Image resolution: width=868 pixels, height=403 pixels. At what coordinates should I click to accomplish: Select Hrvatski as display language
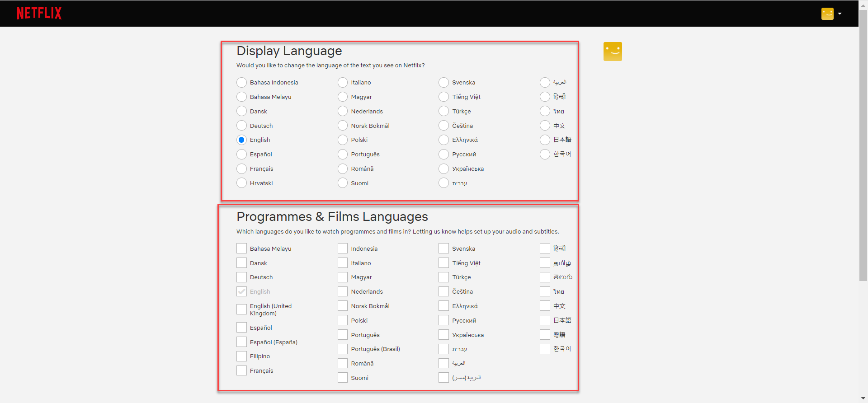(242, 183)
